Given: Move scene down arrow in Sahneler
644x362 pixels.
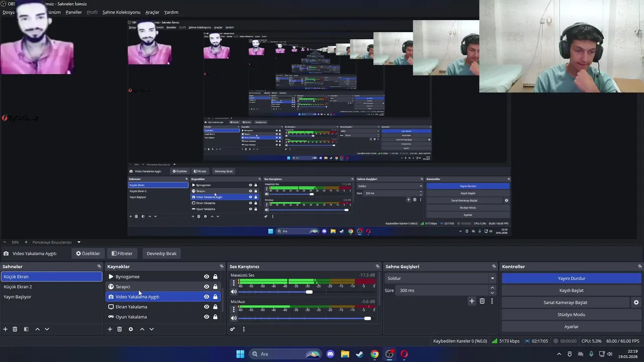Looking at the screenshot, I should click(47, 329).
